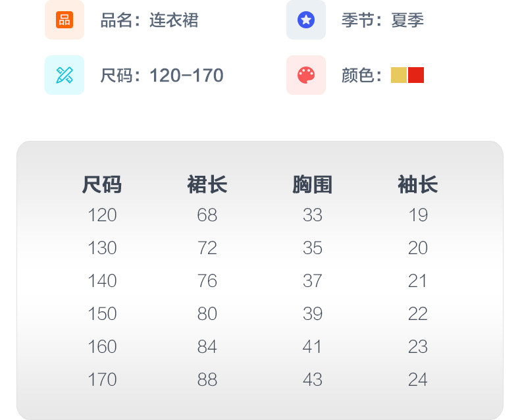Screen dimensions: 520x420
Task: Click the 胸围 column header
Action: pyautogui.click(x=312, y=185)
